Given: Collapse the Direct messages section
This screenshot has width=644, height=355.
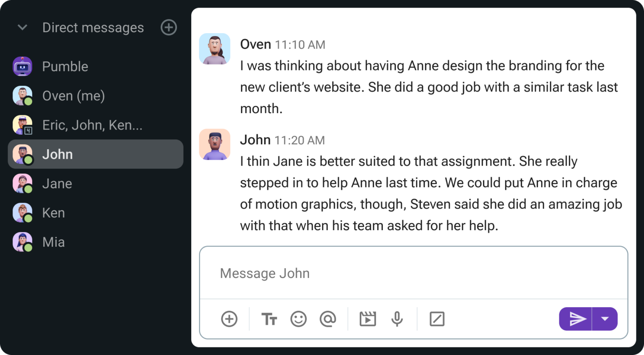Looking at the screenshot, I should 22,28.
